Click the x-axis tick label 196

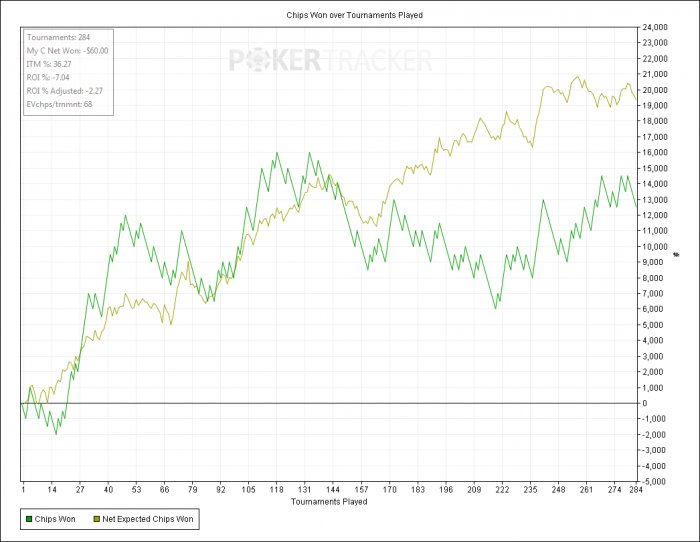[x=446, y=490]
